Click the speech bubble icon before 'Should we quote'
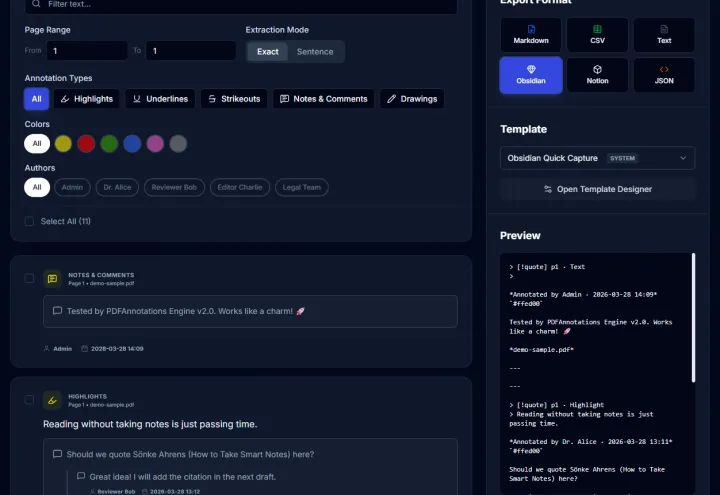720x495 pixels. point(57,454)
